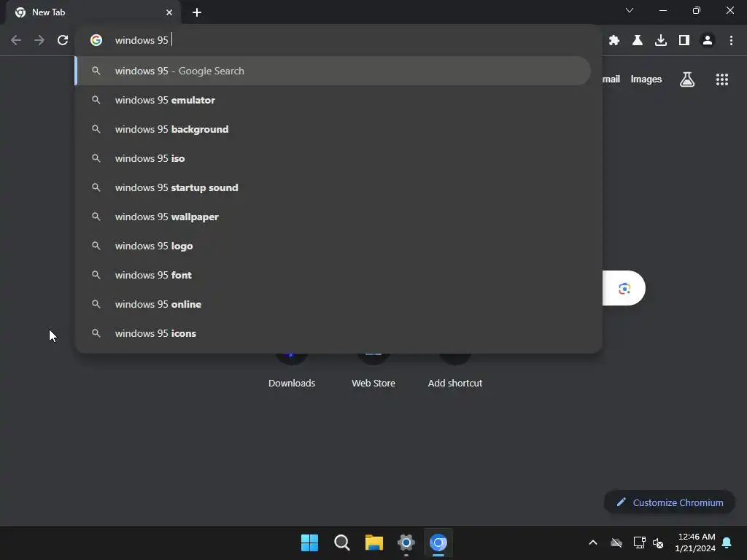The image size is (747, 560).
Task: Click the forward navigation arrow
Action: pyautogui.click(x=39, y=40)
